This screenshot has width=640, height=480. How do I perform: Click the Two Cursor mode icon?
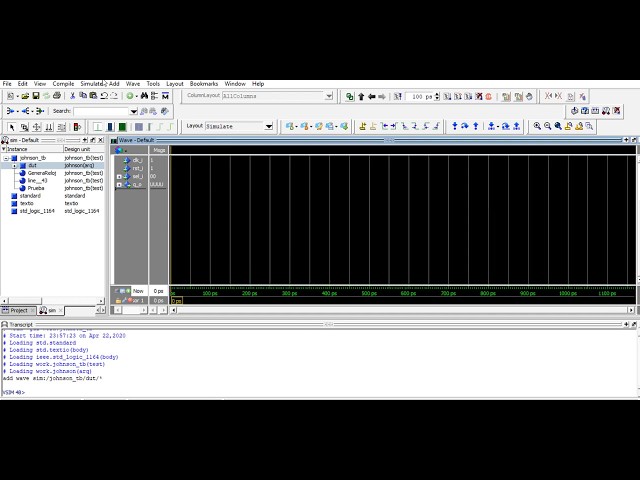tap(49, 127)
